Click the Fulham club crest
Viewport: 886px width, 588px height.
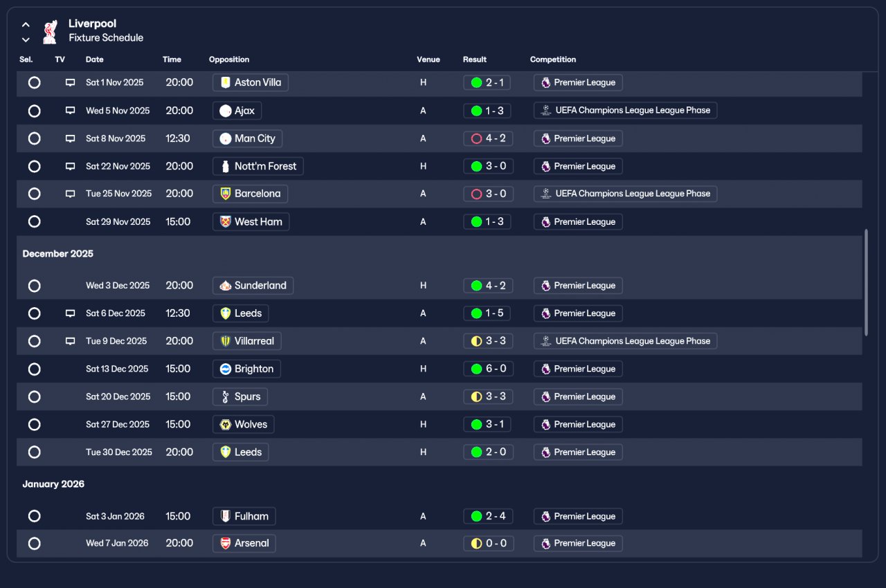click(x=225, y=516)
